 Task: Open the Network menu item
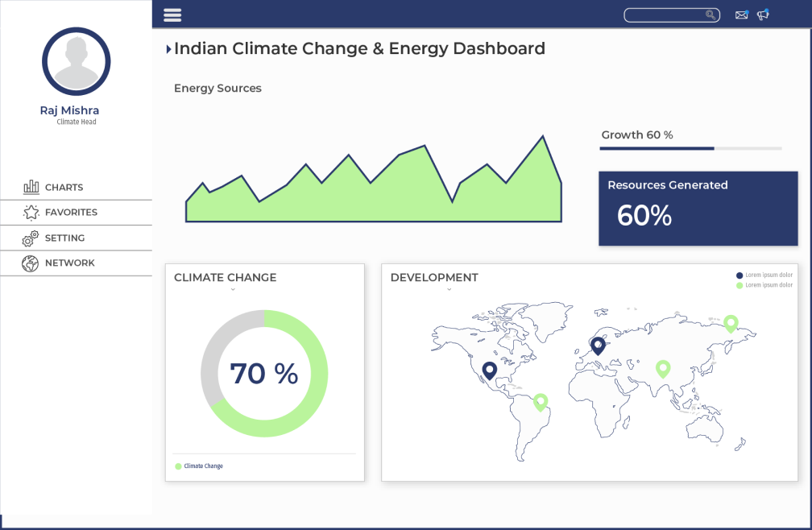tap(70, 263)
